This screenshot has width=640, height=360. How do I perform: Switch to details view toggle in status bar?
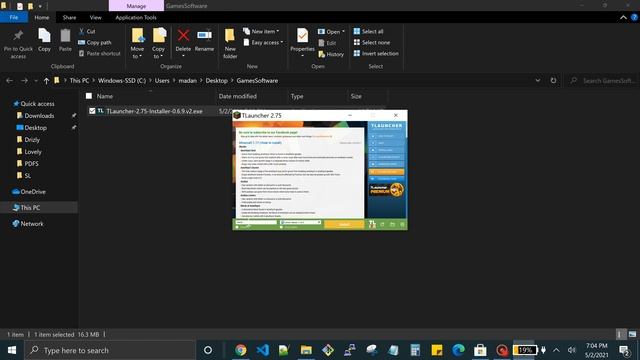point(621,334)
